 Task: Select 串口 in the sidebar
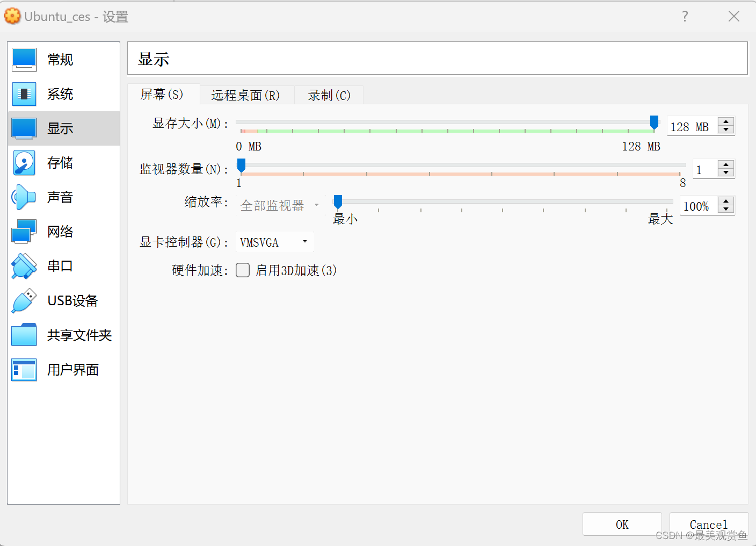(x=64, y=266)
